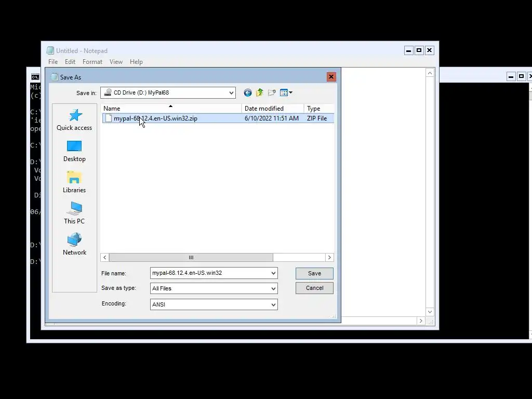Click the Command Prompt window icon
This screenshot has width=532, height=399.
(x=35, y=77)
